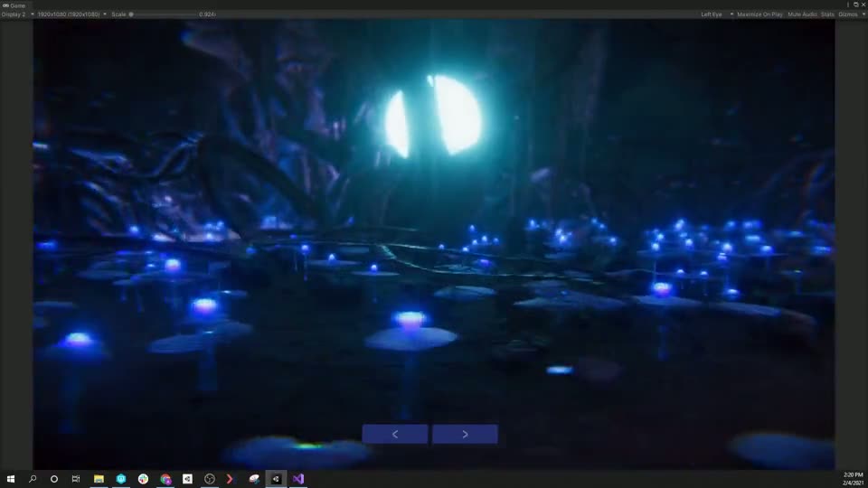Screen dimensions: 868x488
Task: Select the Game tab
Action: tap(15, 5)
